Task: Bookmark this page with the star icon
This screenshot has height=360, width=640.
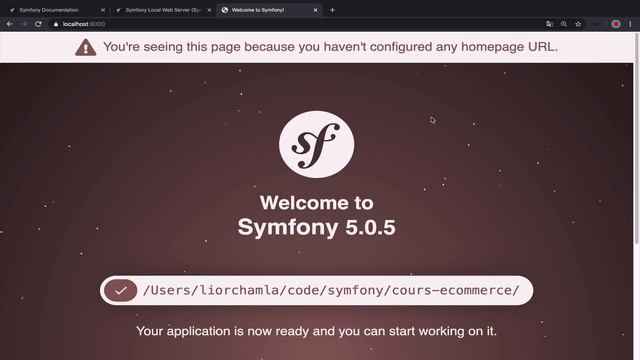Action: 578,24
